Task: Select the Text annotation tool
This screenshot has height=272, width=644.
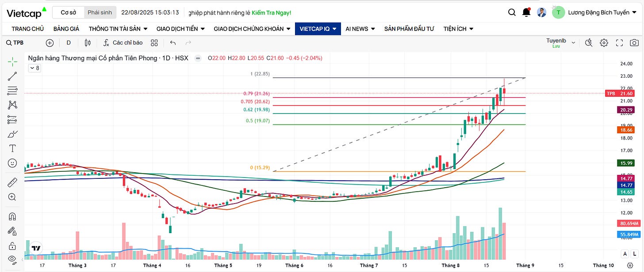Action: pyautogui.click(x=12, y=148)
